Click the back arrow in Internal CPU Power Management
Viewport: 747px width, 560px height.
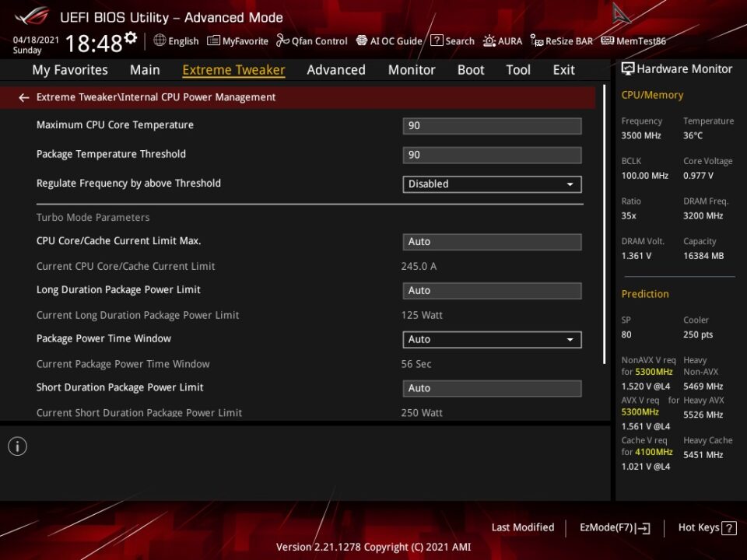tap(24, 98)
